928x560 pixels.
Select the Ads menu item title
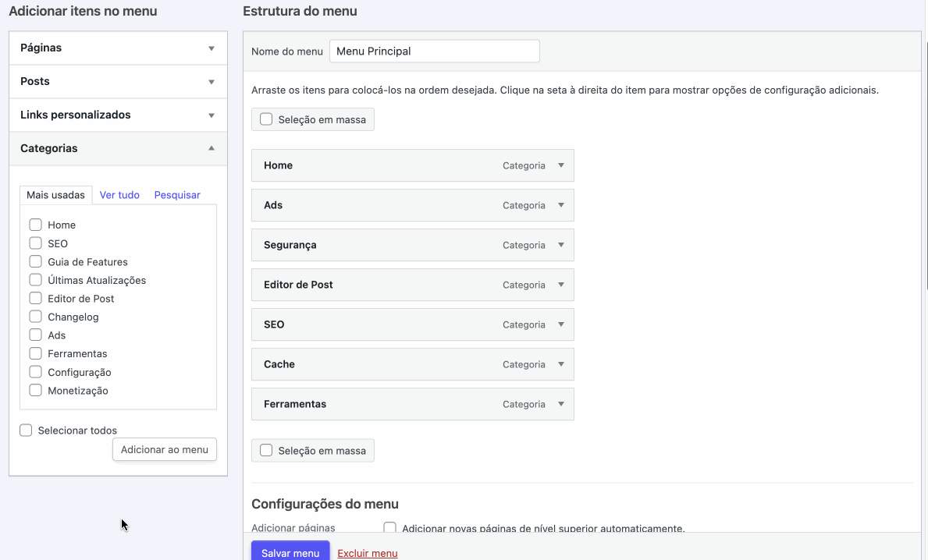coord(273,205)
